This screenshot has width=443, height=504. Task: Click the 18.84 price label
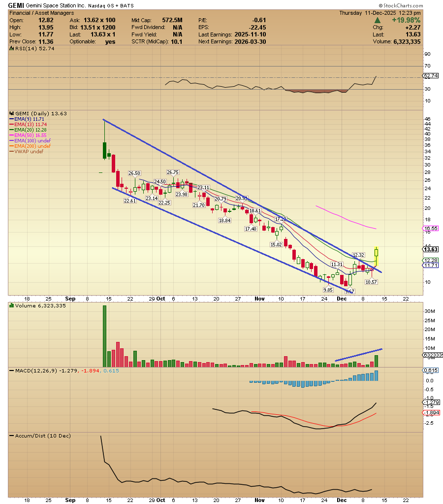[x=224, y=221]
